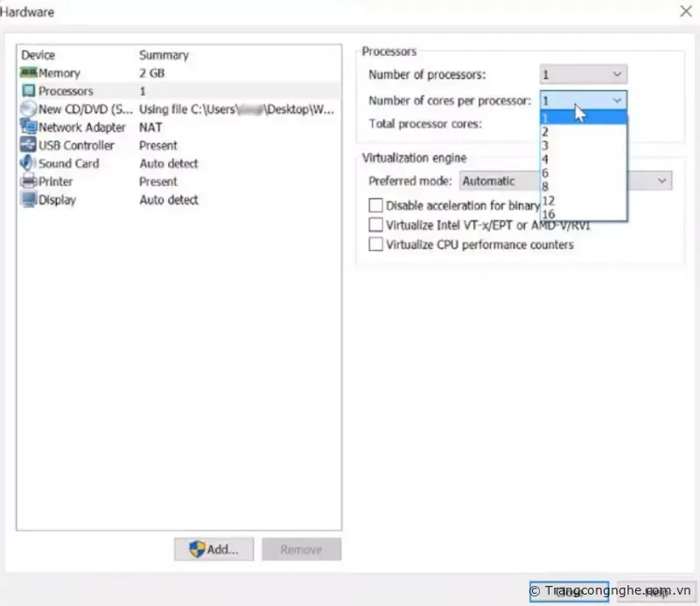Select the Display monitor icon
700x606 pixels.
[x=28, y=200]
